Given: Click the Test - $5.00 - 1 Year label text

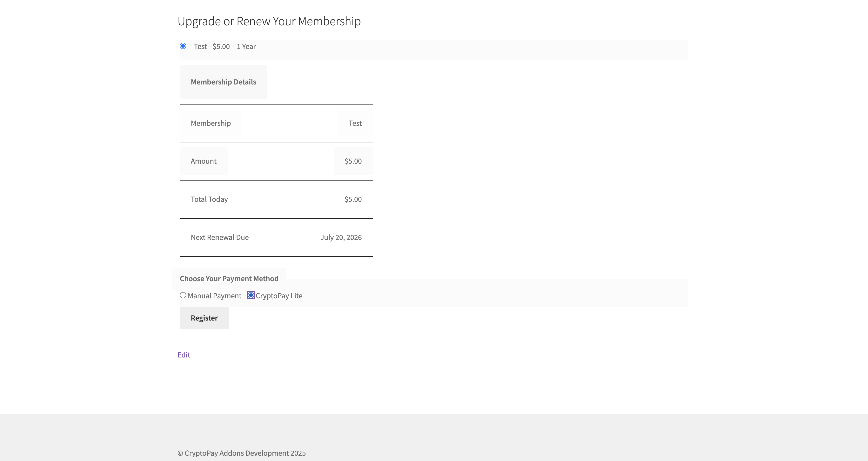Looking at the screenshot, I should [x=225, y=47].
